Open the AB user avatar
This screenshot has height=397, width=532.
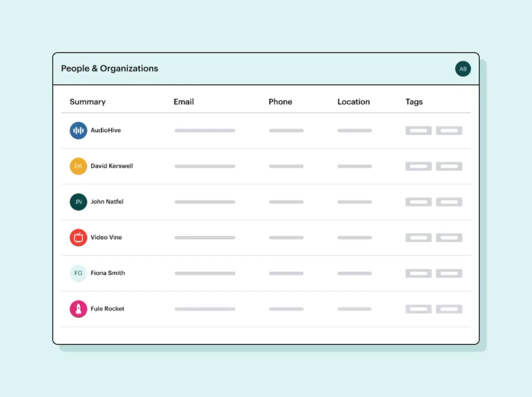click(463, 69)
